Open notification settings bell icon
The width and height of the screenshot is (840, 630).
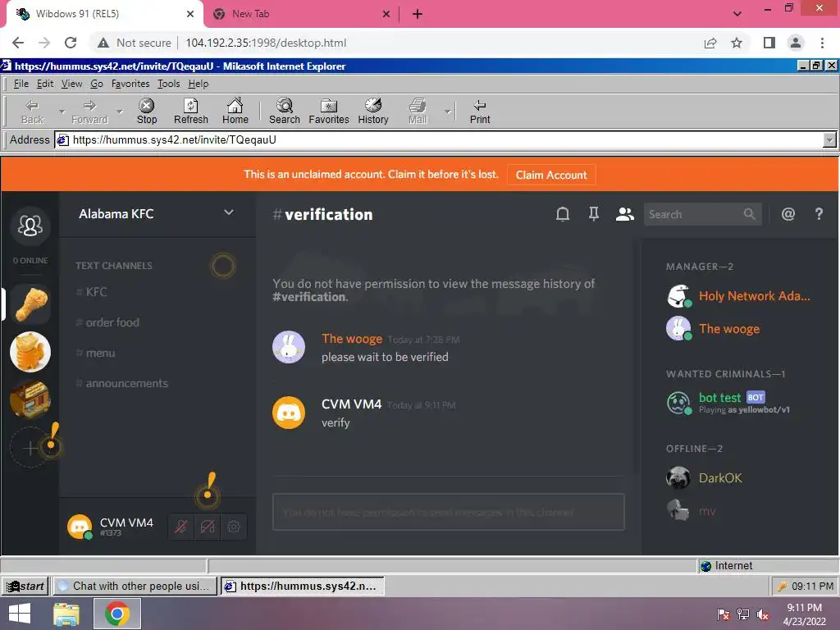(x=563, y=214)
